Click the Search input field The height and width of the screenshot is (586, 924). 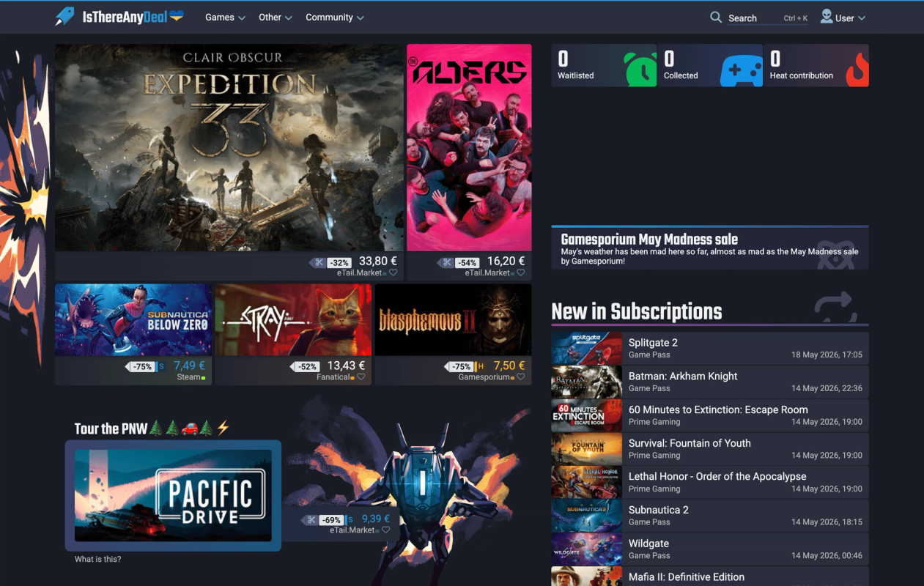point(768,18)
